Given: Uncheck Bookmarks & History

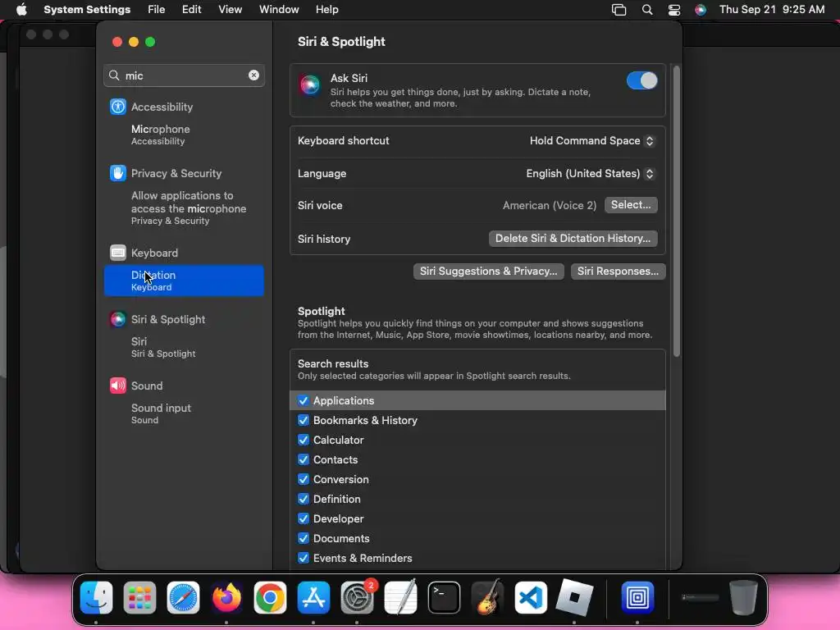Looking at the screenshot, I should [304, 420].
